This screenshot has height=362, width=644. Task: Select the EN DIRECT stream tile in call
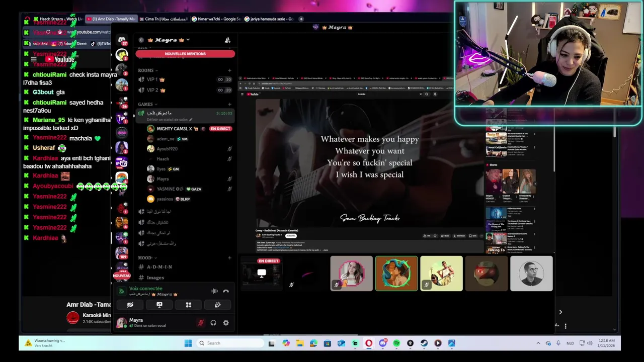pos(262,274)
